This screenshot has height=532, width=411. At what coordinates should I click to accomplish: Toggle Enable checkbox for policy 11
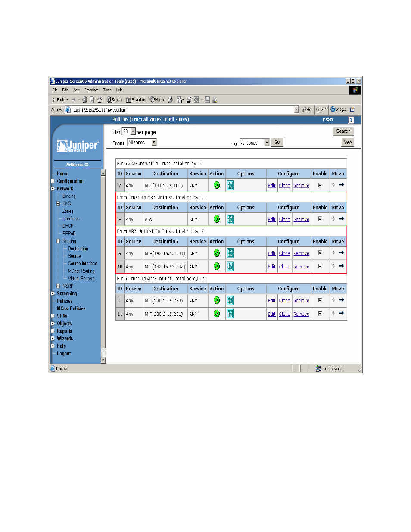(320, 314)
